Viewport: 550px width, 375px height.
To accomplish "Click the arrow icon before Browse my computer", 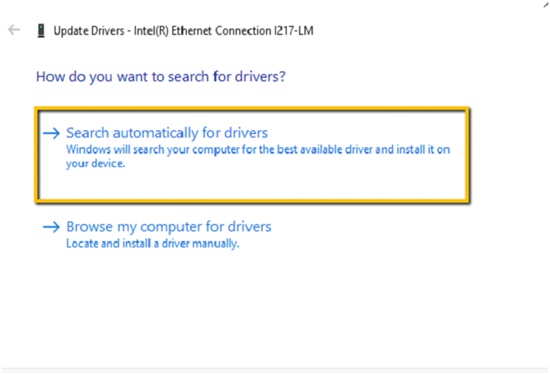I will pos(51,227).
